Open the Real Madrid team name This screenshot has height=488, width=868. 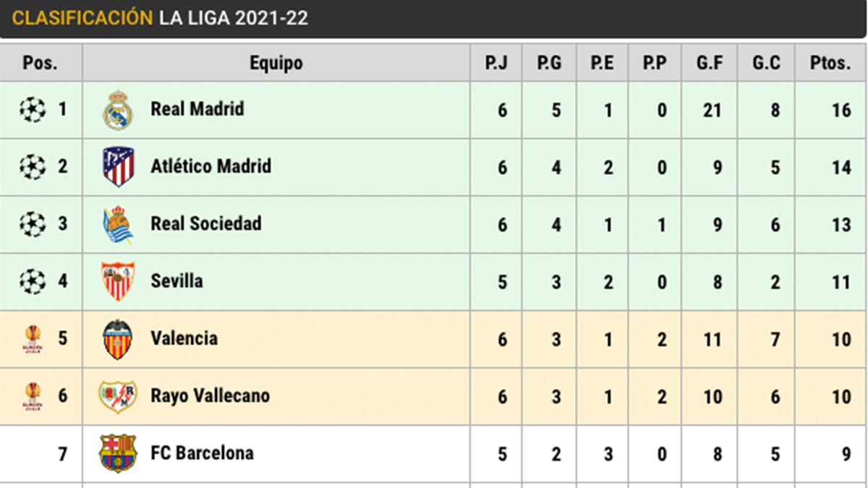tap(197, 109)
